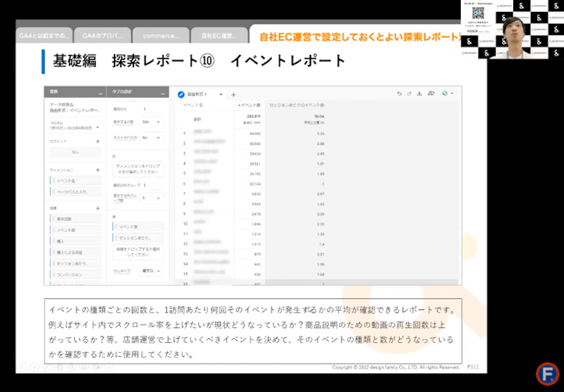This screenshot has width=564, height=392.
Task: Click the イベント名 dimension chip
Action: pyautogui.click(x=75, y=181)
